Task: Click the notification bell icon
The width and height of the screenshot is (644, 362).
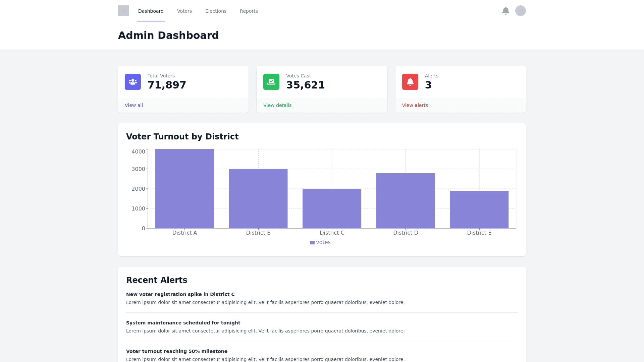Action: click(505, 11)
